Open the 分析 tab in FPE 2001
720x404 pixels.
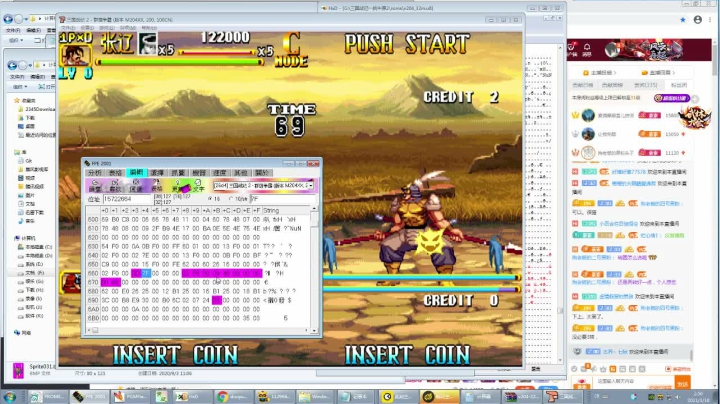95,173
